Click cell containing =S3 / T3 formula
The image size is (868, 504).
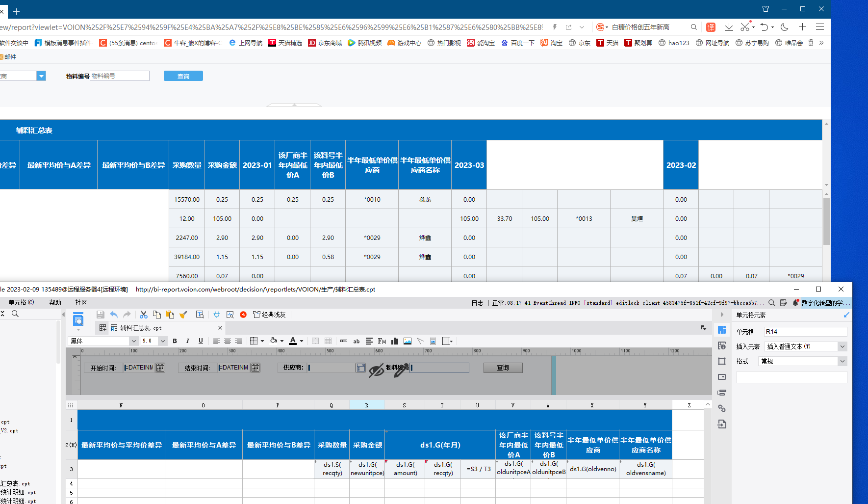coord(478,469)
